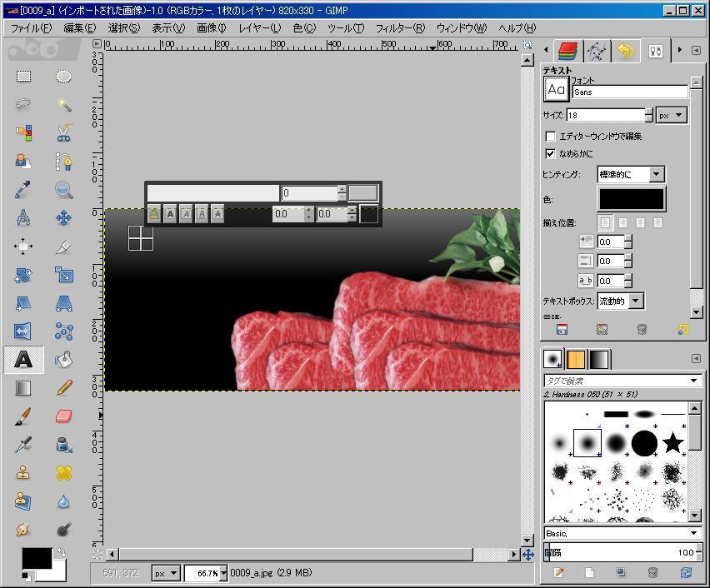Viewport: 710px width, 588px height.
Task: Choose the Crop tool
Action: pyautogui.click(x=64, y=247)
